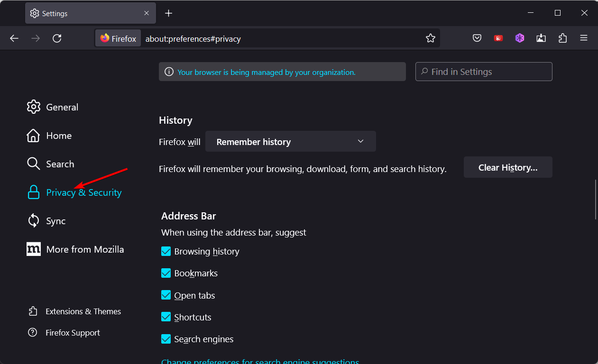Open Extensions & Themes link
This screenshot has height=364, width=598.
pos(74,311)
